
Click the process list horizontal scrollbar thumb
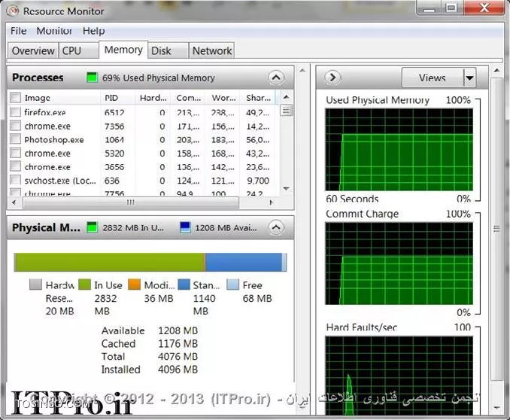pos(131,202)
